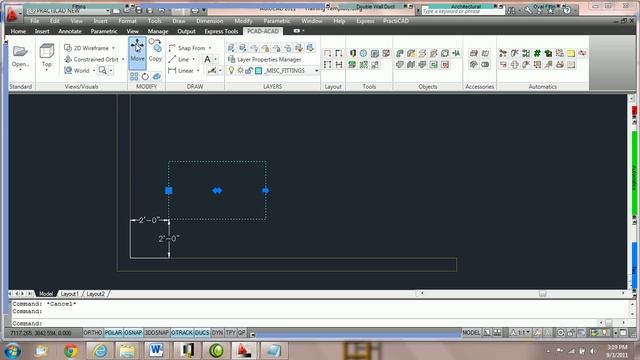Expand the World UCS dropdown arrow
Image resolution: width=640 pixels, height=360 pixels.
click(x=94, y=71)
